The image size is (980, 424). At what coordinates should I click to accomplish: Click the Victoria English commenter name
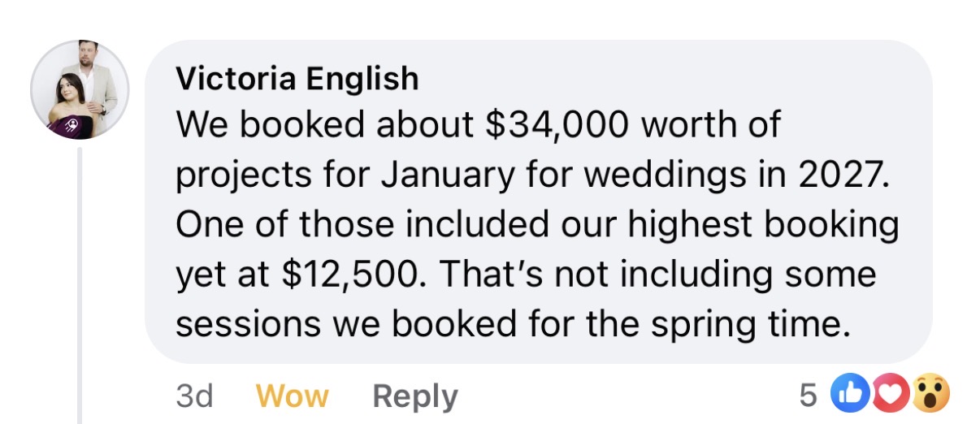[297, 79]
